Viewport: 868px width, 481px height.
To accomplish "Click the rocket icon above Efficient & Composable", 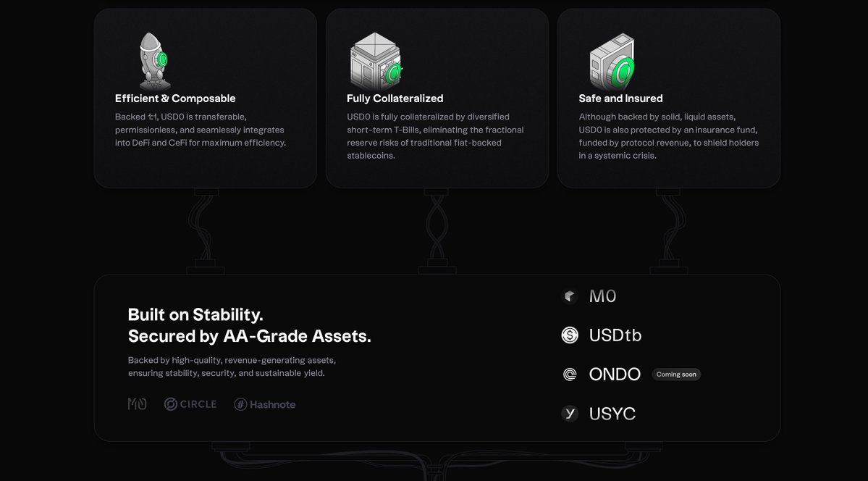I will [154, 61].
